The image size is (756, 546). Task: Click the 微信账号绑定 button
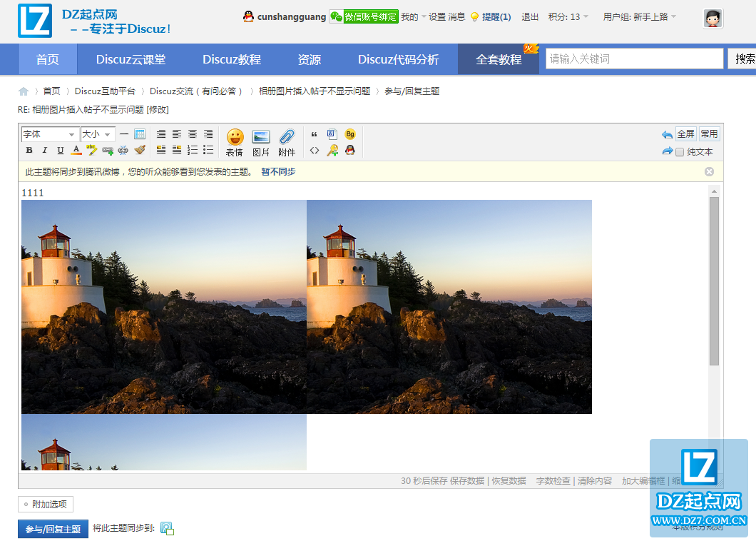pyautogui.click(x=364, y=17)
